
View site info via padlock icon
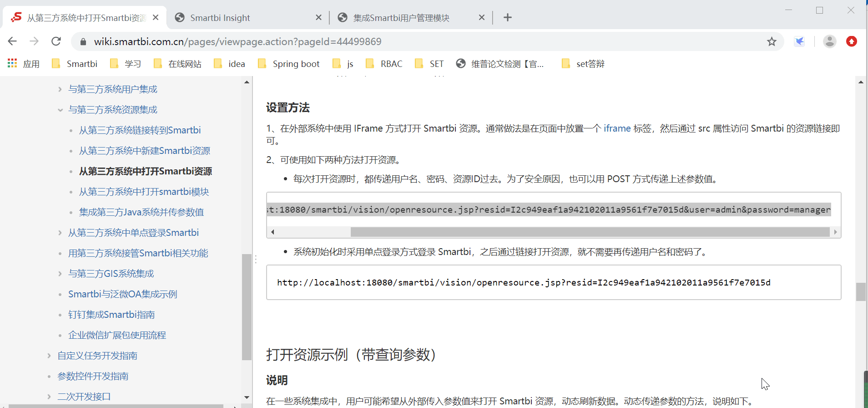[83, 42]
